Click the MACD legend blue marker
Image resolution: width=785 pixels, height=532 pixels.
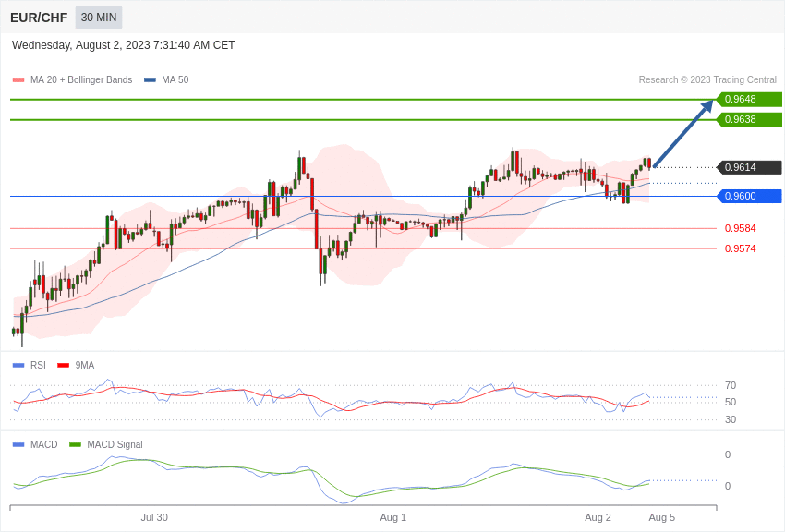18,444
